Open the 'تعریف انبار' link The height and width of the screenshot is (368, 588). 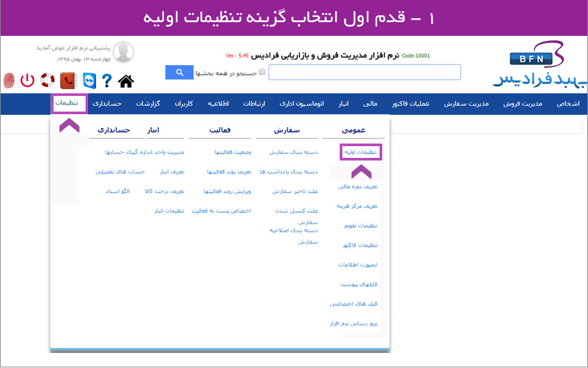pyautogui.click(x=172, y=172)
